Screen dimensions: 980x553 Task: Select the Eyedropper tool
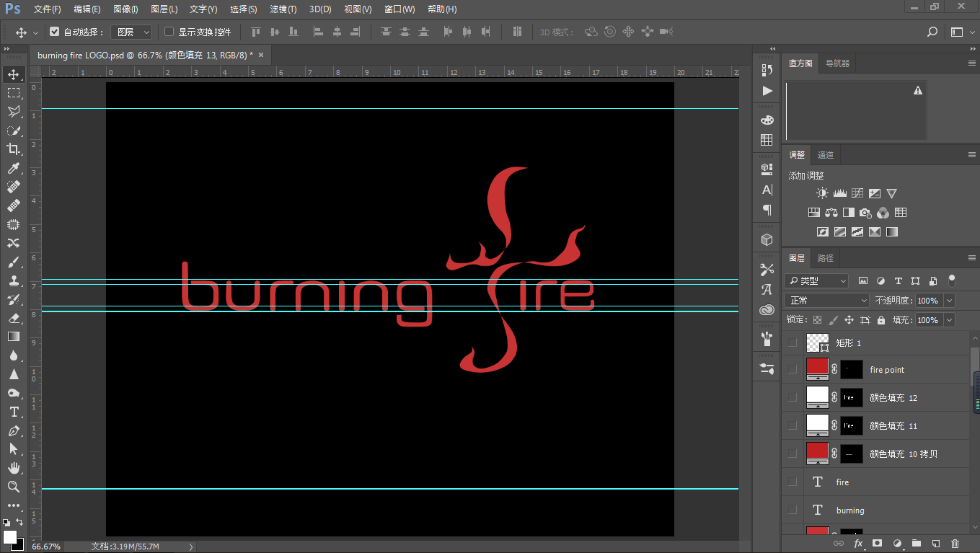pyautogui.click(x=13, y=168)
